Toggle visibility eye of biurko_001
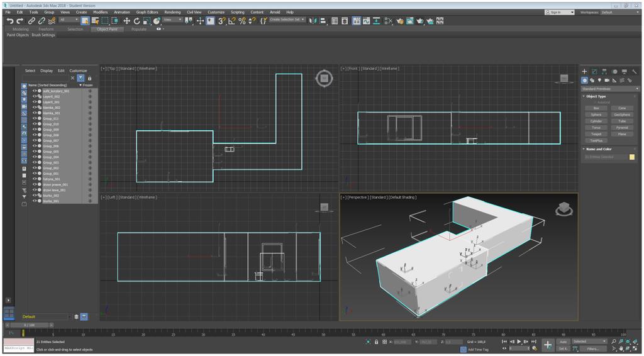 tap(35, 201)
